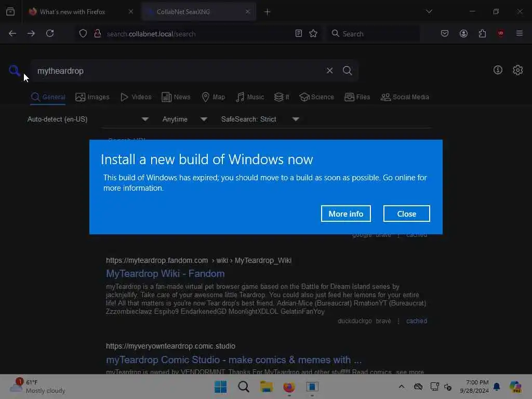Switch to IT category
Image resolution: width=532 pixels, height=399 pixels.
282,97
